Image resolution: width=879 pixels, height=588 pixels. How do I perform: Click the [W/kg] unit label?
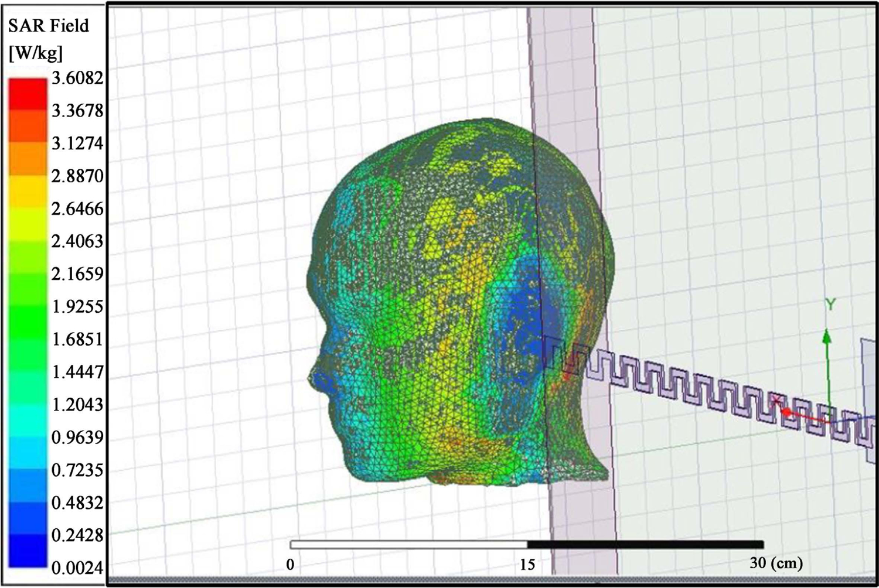click(36, 53)
